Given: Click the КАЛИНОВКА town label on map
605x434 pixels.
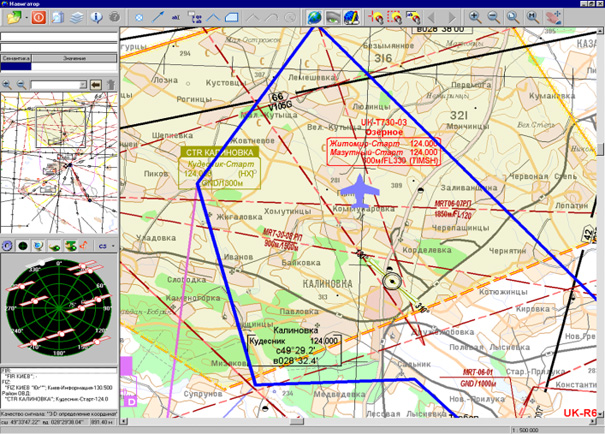Looking at the screenshot, I should pos(327,284).
